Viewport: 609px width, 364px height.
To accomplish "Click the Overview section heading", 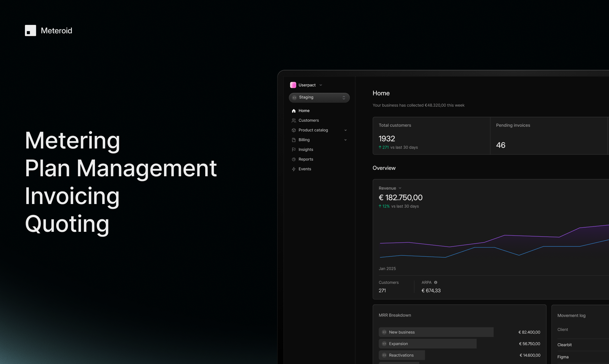I will click(x=384, y=168).
